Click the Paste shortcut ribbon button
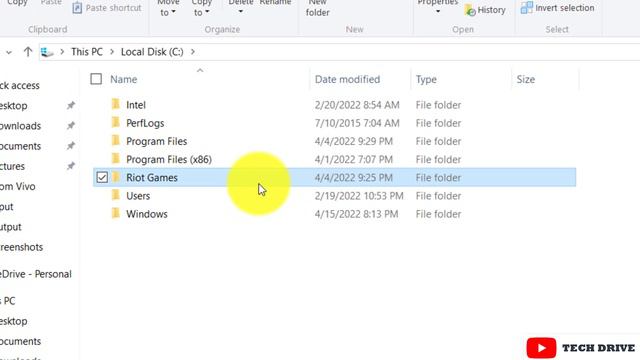 click(x=107, y=8)
